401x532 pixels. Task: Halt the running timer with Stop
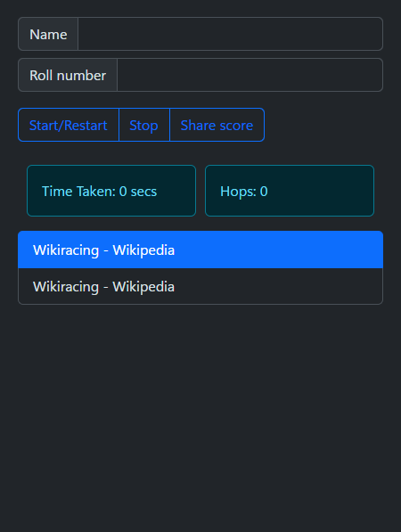(144, 125)
